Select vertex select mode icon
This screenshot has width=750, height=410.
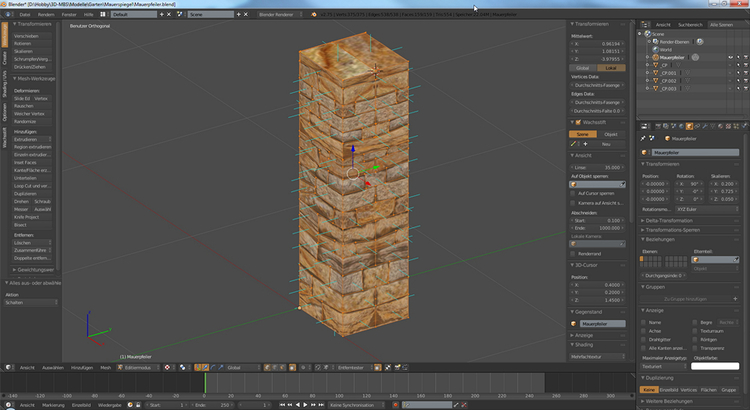tap(267, 367)
